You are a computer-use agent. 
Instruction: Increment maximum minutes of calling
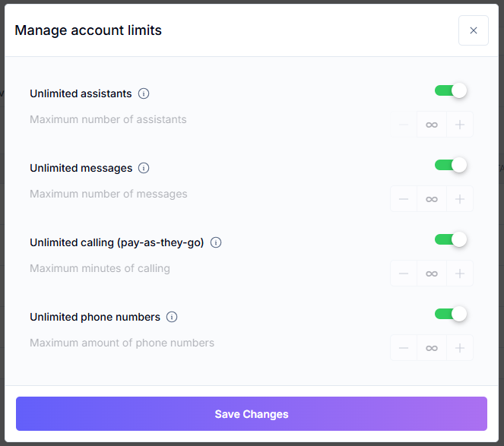coord(459,274)
